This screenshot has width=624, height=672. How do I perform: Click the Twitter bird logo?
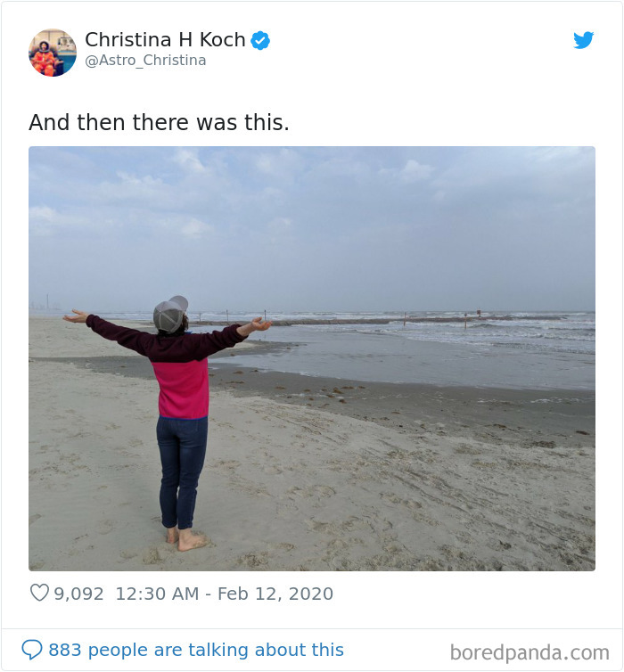[x=583, y=40]
